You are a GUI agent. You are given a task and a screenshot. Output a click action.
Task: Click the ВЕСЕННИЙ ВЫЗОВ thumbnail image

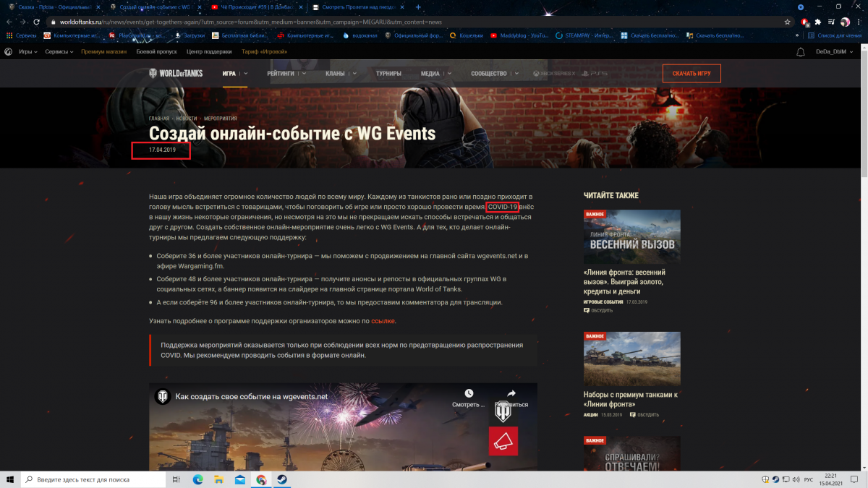pyautogui.click(x=631, y=236)
